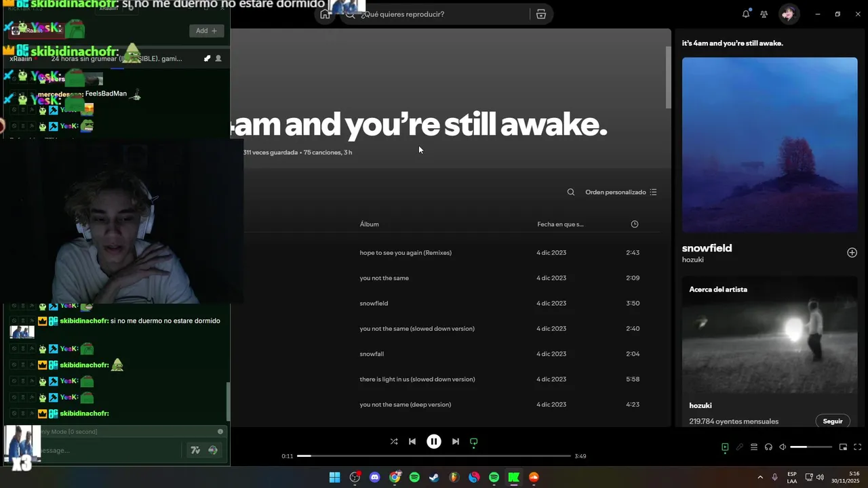
Task: Open Friend Activity icon
Action: [x=764, y=14]
